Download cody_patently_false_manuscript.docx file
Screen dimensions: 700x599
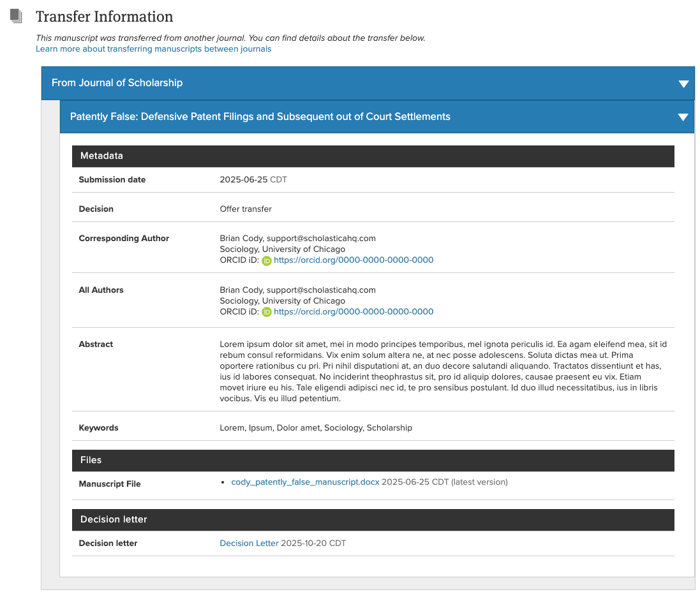pyautogui.click(x=305, y=482)
